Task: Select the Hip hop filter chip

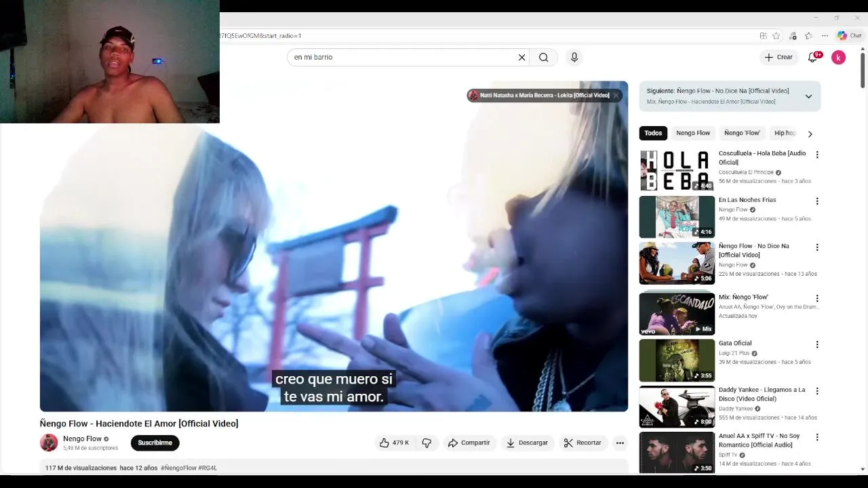Action: [x=785, y=134]
